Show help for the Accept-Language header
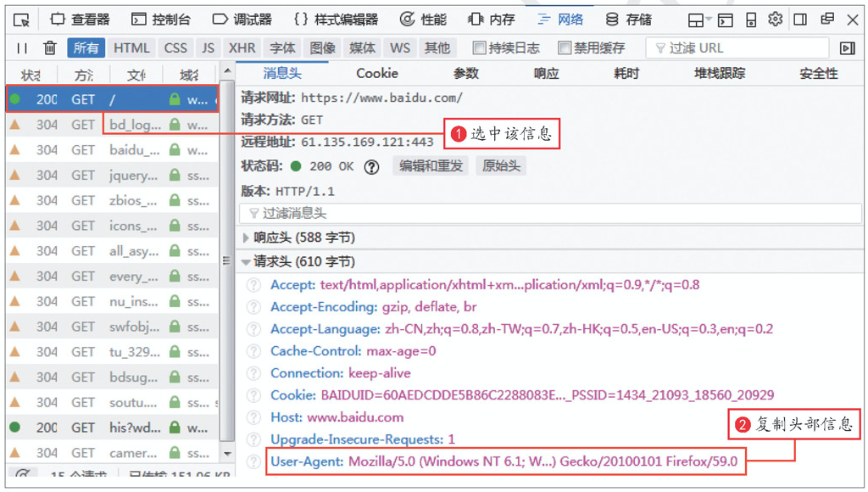This screenshot has height=492, width=868. point(253,329)
